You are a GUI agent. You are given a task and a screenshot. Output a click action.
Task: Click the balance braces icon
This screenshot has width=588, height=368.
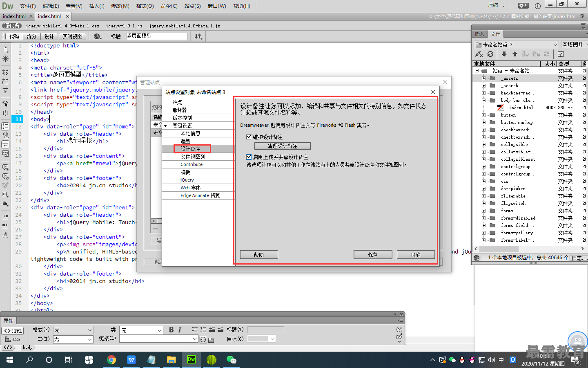point(5,113)
